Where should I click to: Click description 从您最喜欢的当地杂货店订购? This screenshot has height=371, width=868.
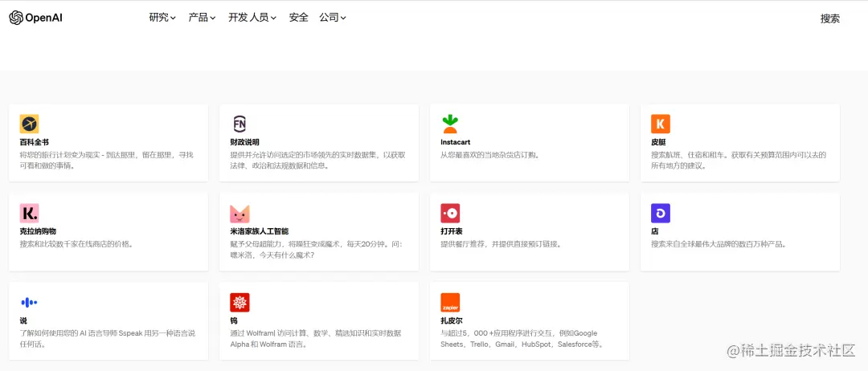(x=490, y=155)
